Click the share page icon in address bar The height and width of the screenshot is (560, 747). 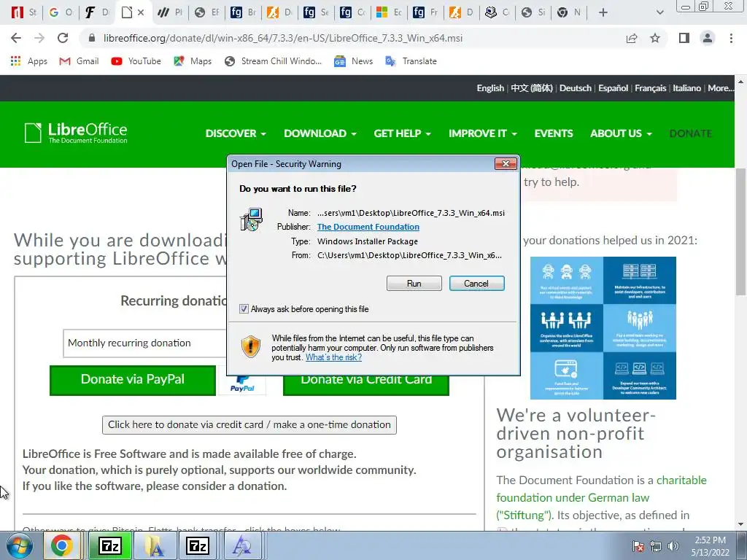[632, 38]
